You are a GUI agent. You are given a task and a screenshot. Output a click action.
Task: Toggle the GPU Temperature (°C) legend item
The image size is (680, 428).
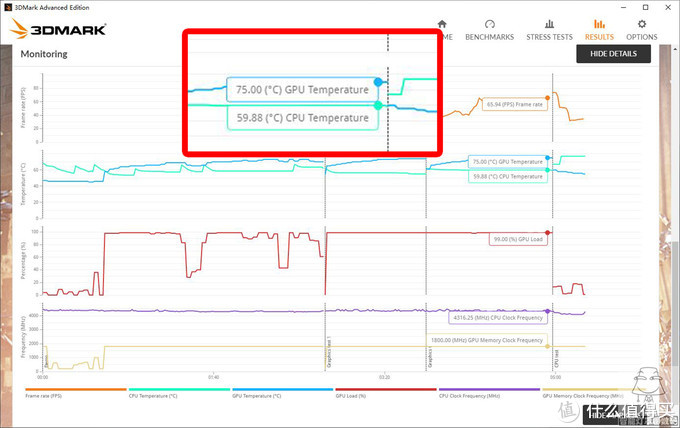(x=282, y=393)
